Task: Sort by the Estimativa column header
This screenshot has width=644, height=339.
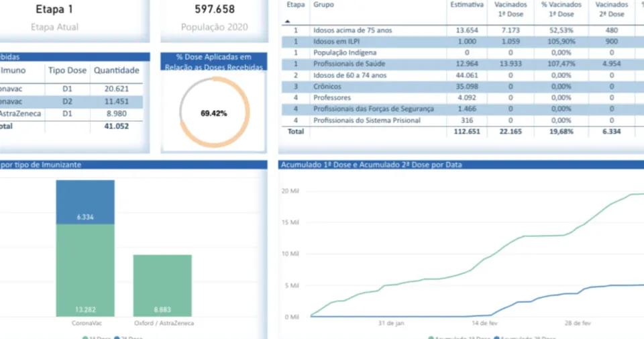Action: tap(467, 5)
